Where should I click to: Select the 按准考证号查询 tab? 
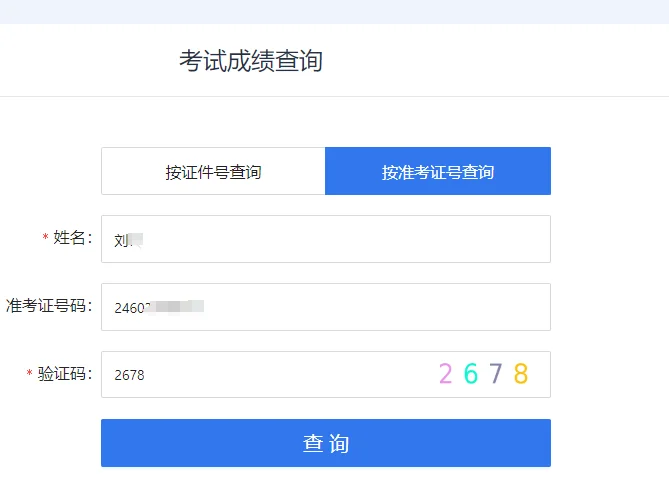click(x=437, y=172)
